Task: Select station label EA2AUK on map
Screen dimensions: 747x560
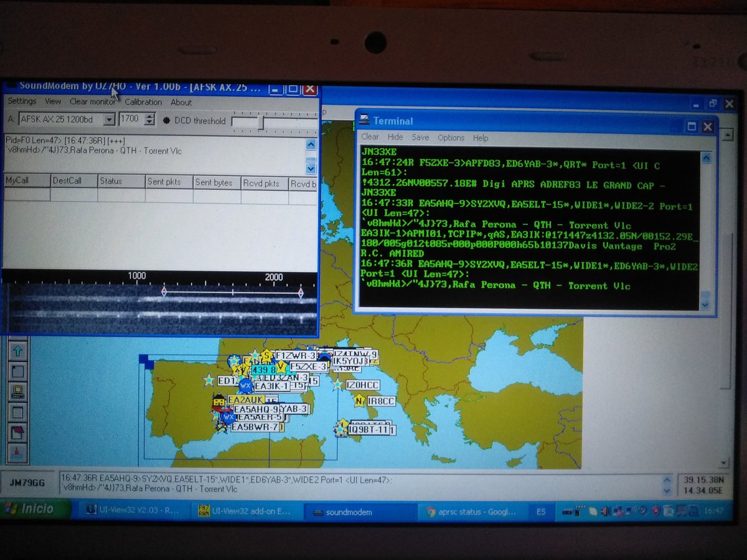Action: coord(246,399)
